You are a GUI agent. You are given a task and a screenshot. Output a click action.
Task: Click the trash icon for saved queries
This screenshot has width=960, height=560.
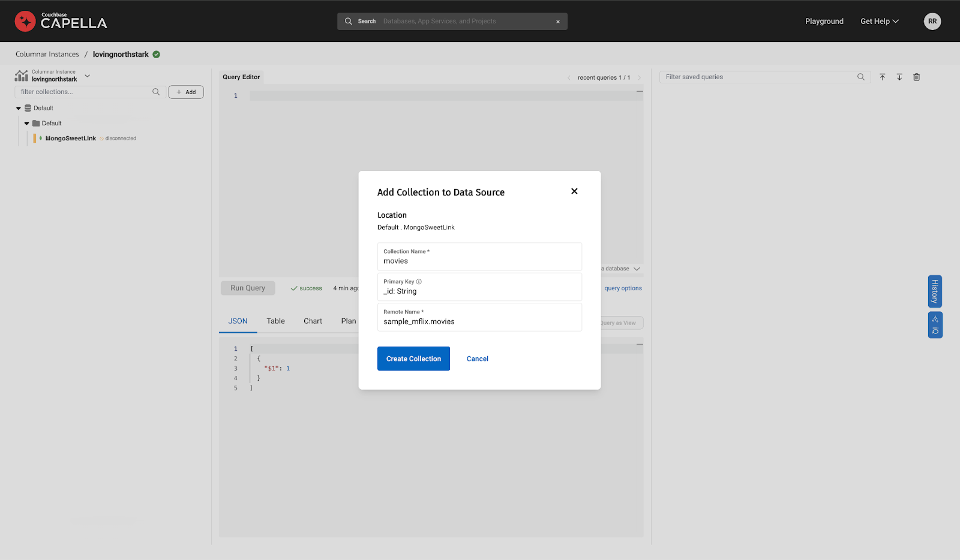[x=916, y=77]
